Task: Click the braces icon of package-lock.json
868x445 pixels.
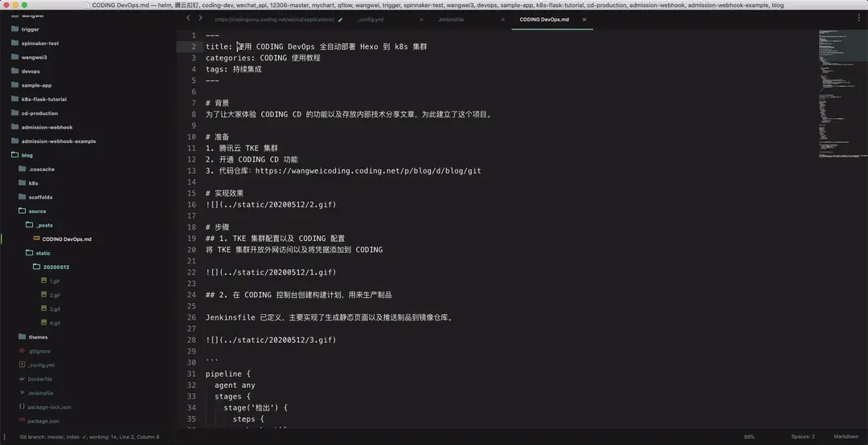Action: point(23,406)
